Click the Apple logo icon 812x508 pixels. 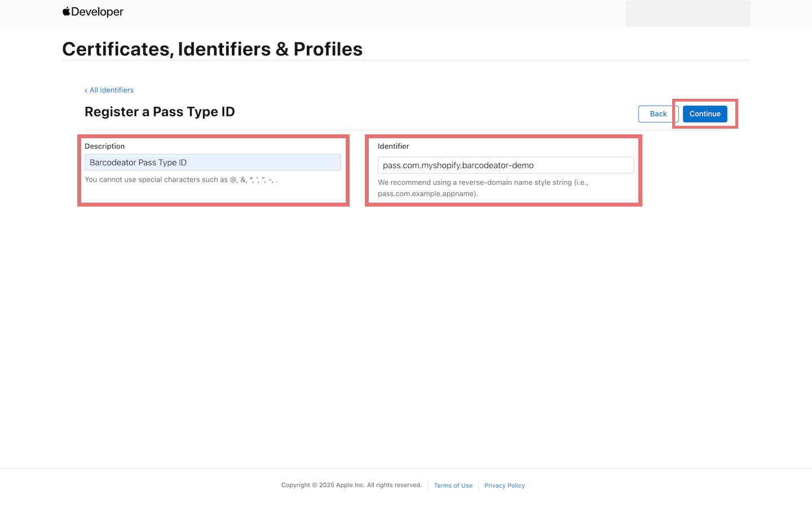(65, 11)
